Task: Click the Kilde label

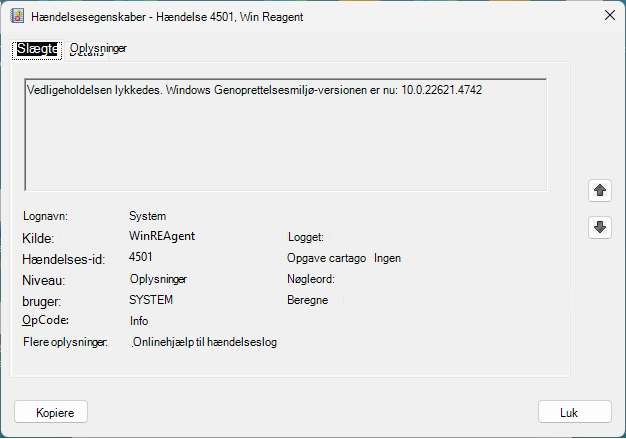Action: [x=38, y=238]
